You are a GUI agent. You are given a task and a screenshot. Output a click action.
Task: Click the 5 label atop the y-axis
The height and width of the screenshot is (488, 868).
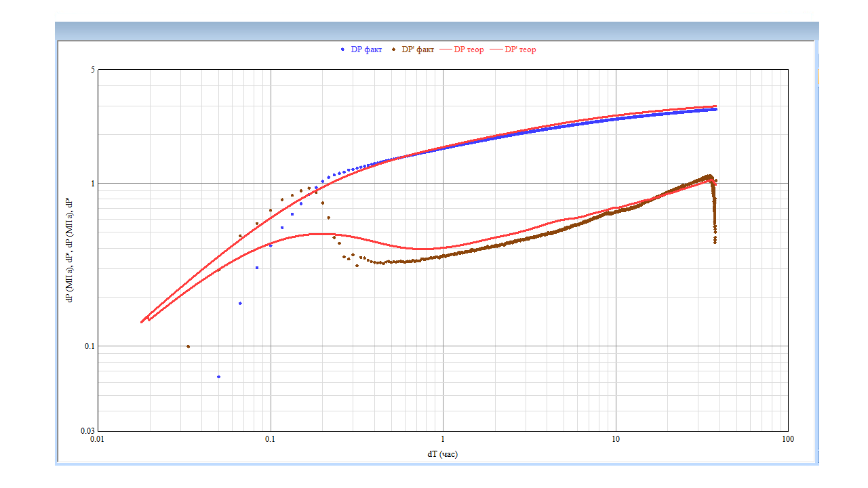[92, 70]
